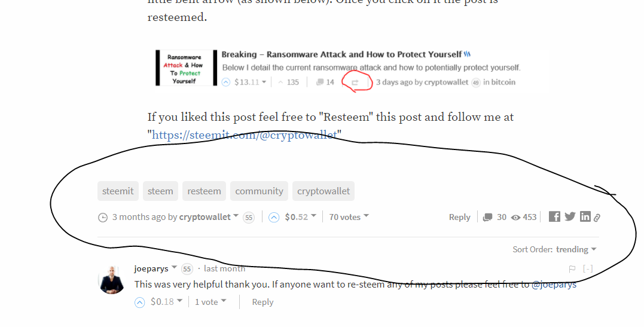
Task: Click the comments bubble icon showing 30
Action: pos(487,218)
